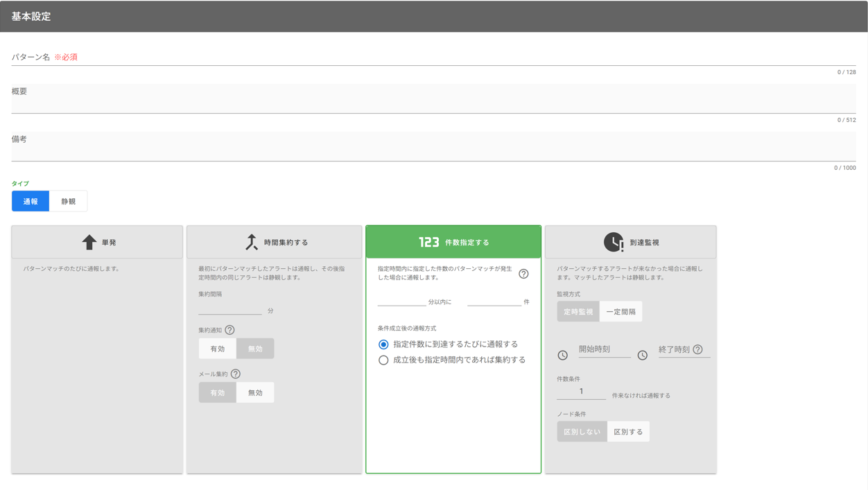Screen dimensions: 868x490
Task: Switch type to 静観
Action: 68,201
